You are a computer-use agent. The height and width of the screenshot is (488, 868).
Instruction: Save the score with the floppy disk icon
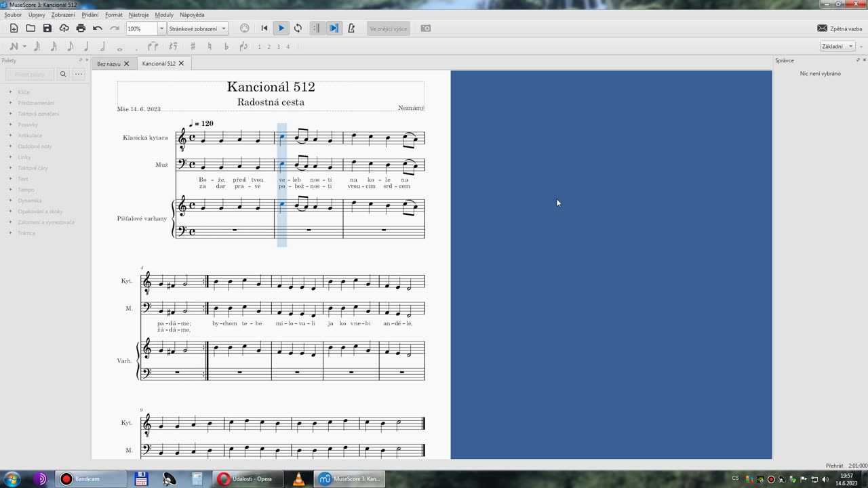[47, 28]
